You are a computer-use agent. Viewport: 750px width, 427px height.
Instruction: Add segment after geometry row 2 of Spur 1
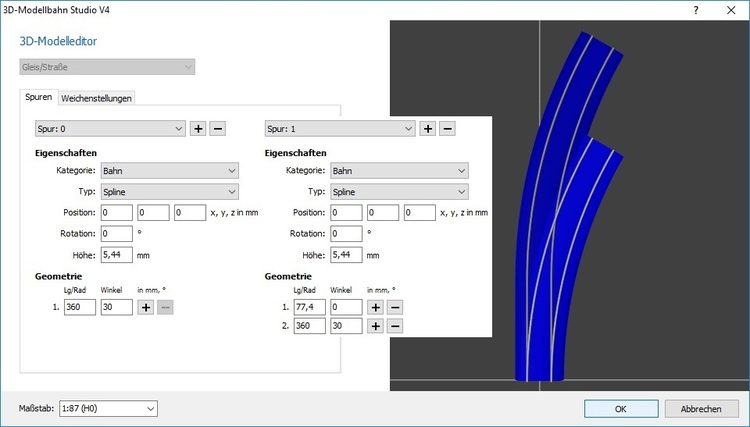(x=375, y=326)
